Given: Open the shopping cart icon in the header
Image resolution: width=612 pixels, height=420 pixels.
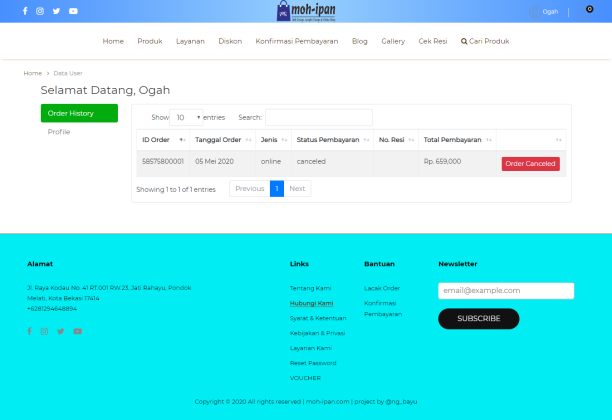Looking at the screenshot, I should coord(589,10).
